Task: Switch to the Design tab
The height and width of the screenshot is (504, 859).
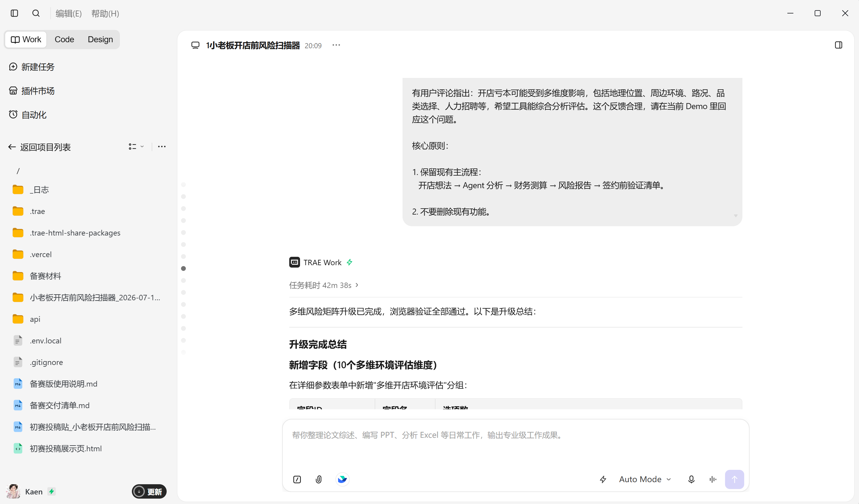Action: coord(100,40)
